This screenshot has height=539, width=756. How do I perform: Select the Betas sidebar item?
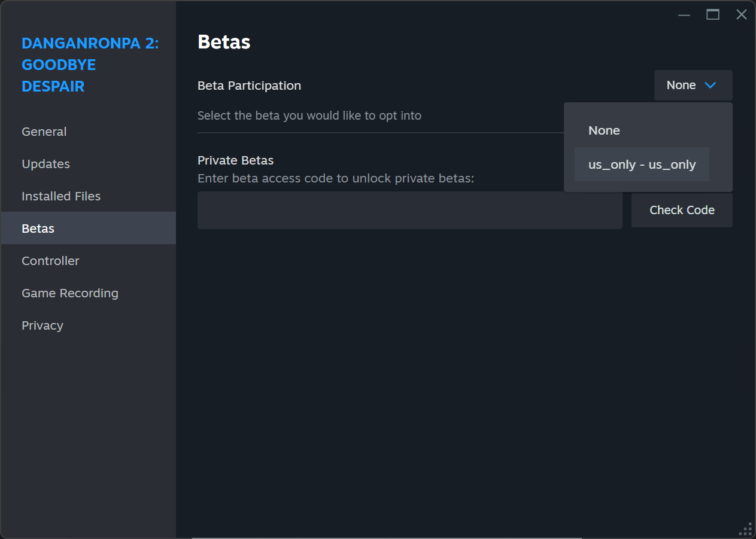click(38, 229)
